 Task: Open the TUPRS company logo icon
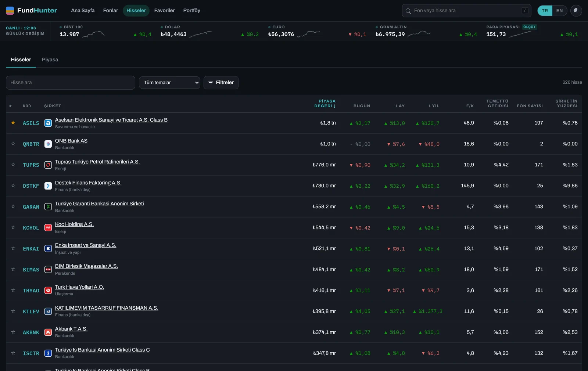pos(48,165)
